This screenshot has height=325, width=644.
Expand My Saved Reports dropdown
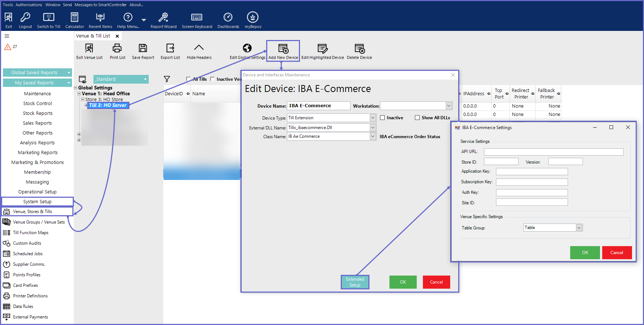pos(69,83)
